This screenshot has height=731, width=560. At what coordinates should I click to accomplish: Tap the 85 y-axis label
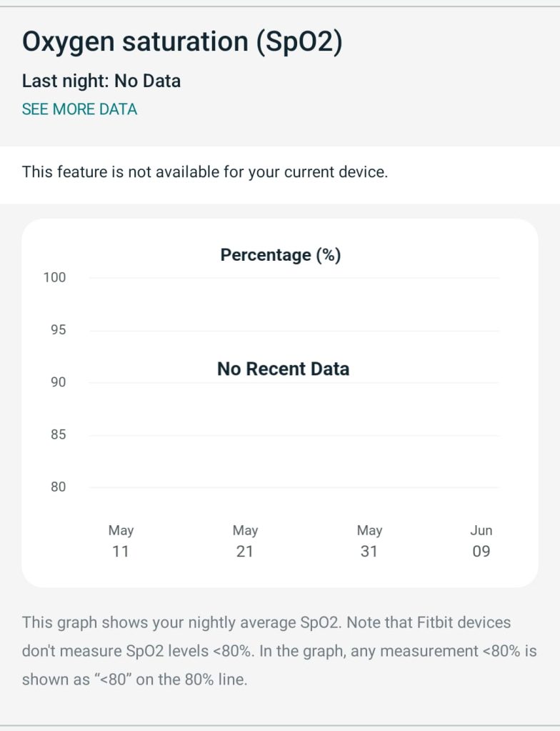(58, 434)
